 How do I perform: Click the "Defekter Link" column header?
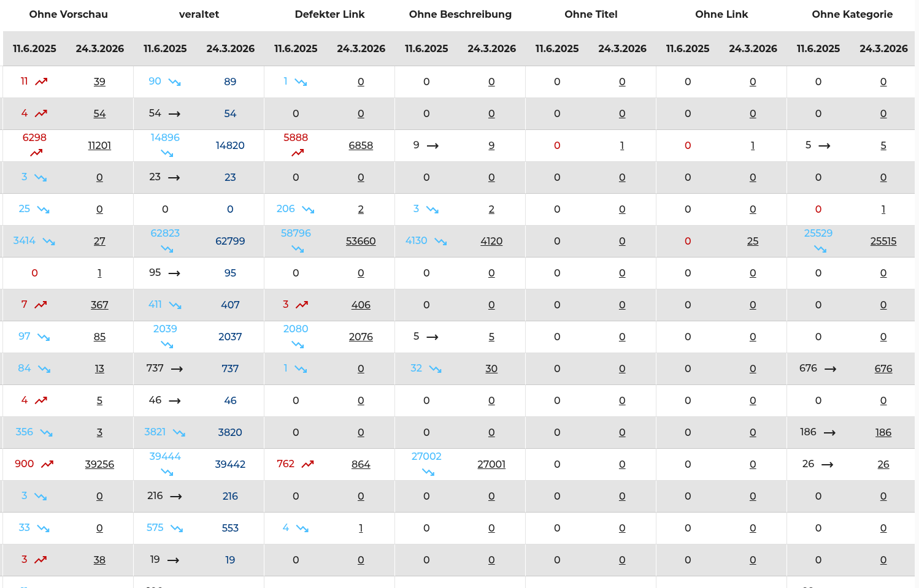[329, 14]
